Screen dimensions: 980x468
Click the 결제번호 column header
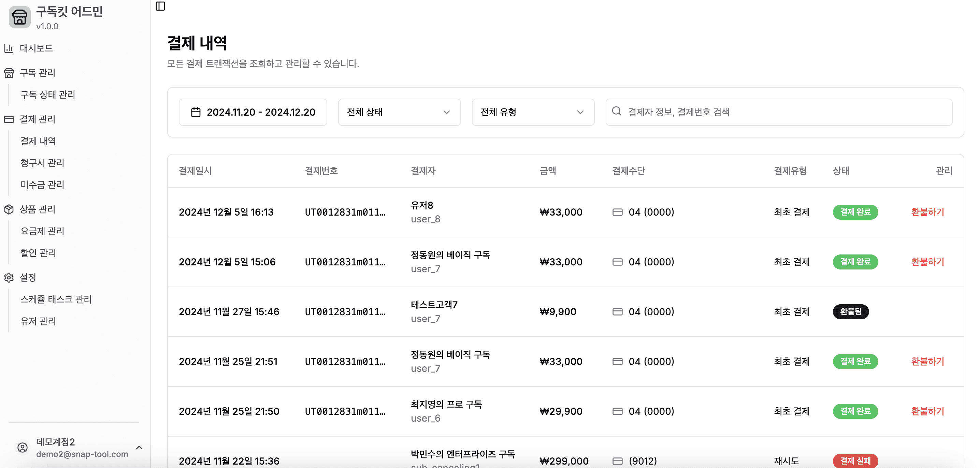(x=321, y=171)
